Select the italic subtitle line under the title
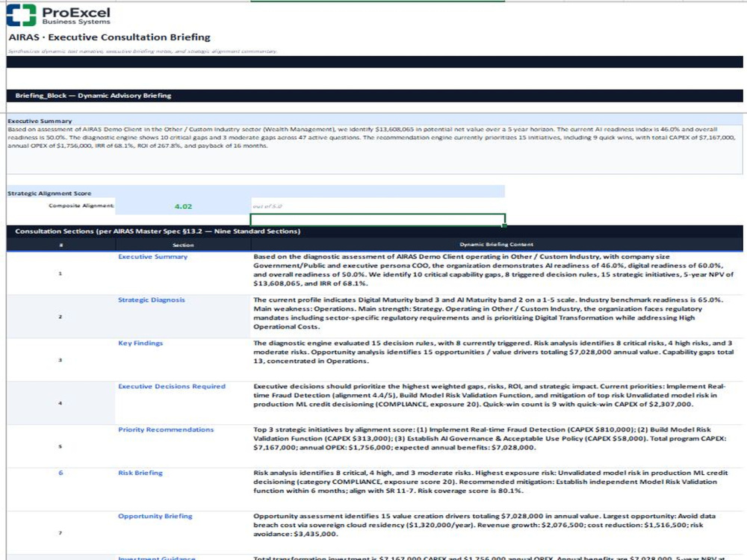The height and width of the screenshot is (560, 747). [142, 51]
